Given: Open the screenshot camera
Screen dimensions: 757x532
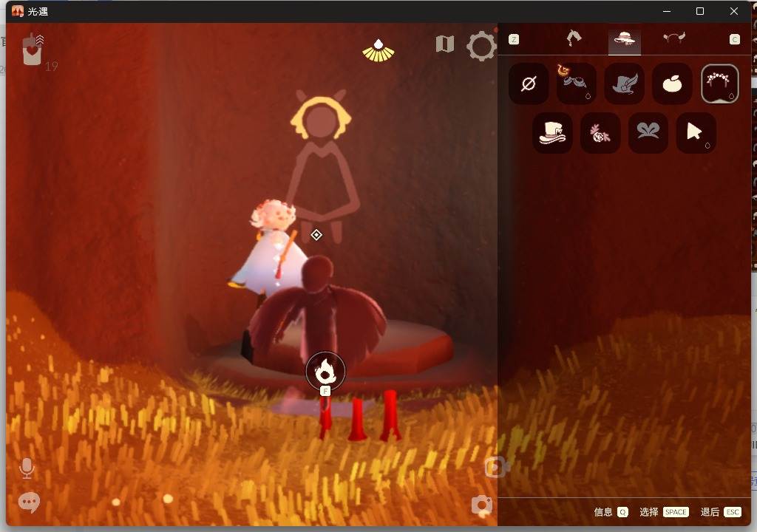Looking at the screenshot, I should click(482, 505).
